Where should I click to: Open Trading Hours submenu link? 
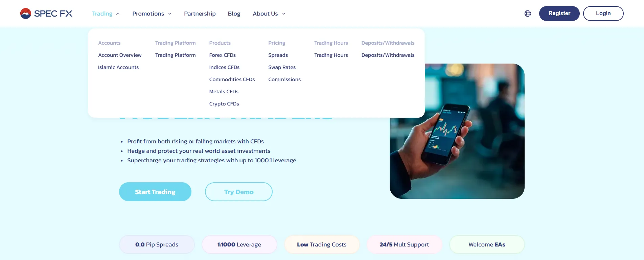point(331,55)
